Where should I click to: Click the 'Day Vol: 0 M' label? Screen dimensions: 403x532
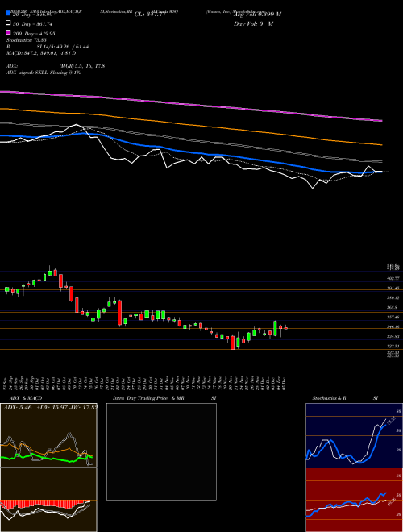[x=253, y=23]
